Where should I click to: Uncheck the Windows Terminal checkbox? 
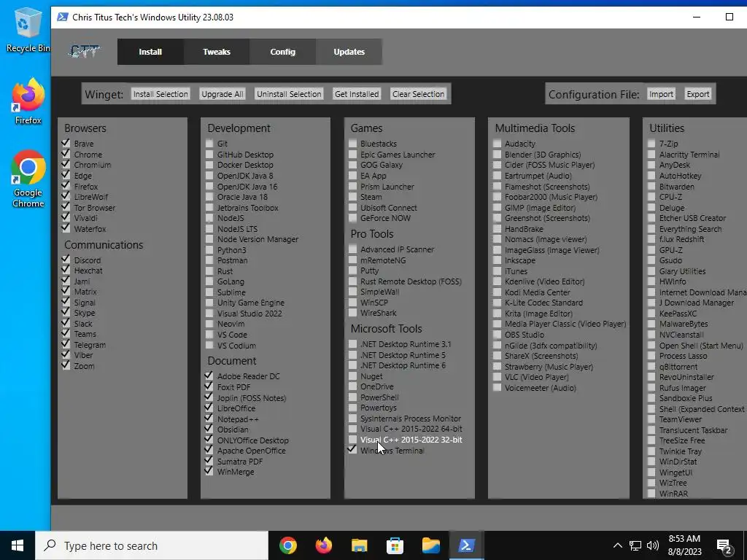352,449
